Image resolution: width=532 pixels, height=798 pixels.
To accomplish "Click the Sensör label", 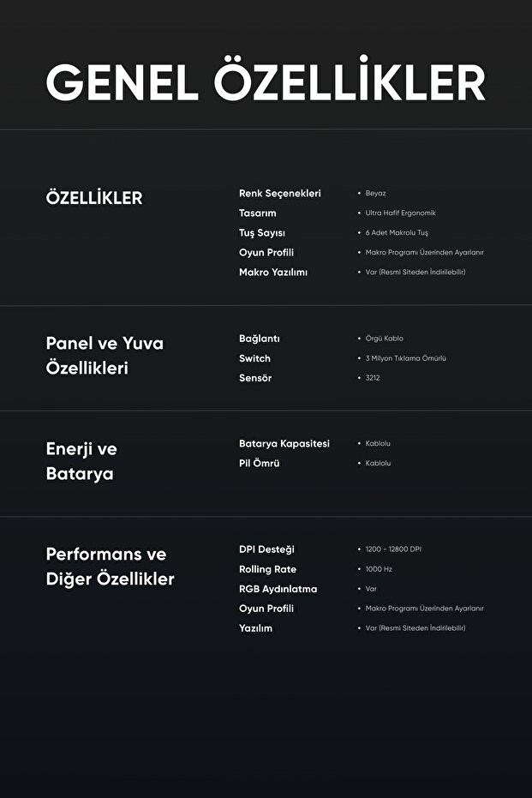I will pyautogui.click(x=255, y=378).
